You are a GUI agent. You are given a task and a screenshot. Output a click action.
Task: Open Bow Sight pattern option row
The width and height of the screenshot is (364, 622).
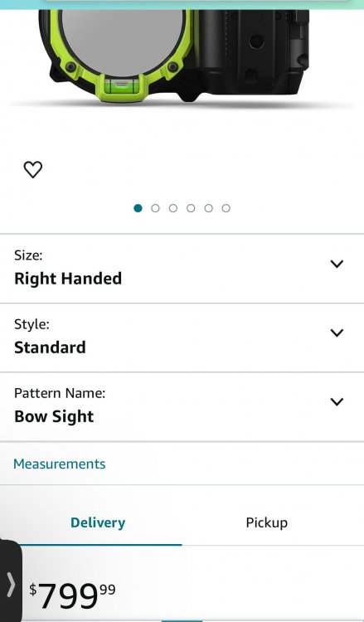pos(182,406)
